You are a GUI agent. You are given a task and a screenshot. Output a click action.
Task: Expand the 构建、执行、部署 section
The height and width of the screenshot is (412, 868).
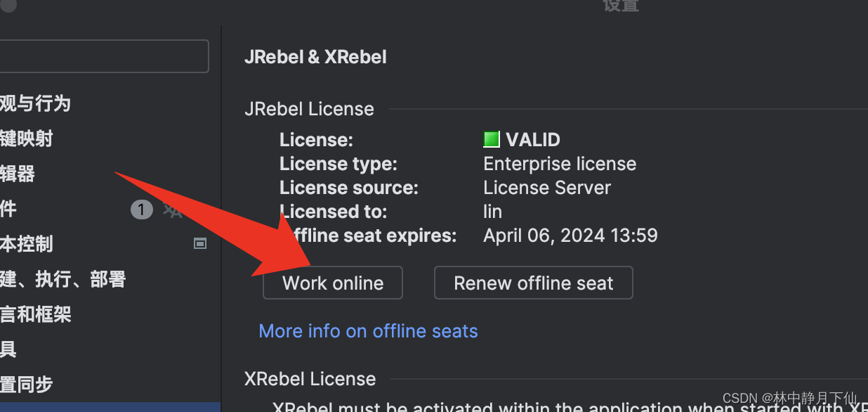(63, 279)
